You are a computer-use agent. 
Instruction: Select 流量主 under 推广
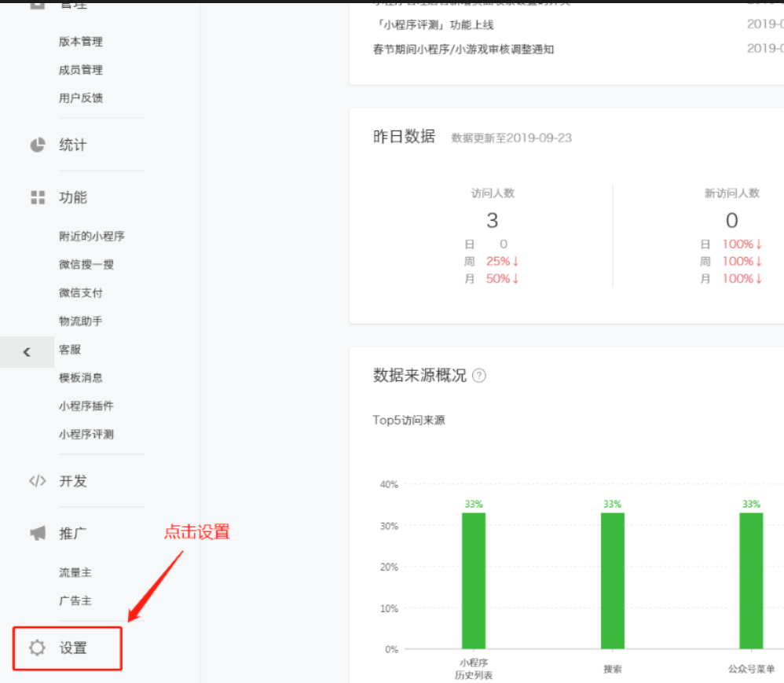tap(75, 572)
